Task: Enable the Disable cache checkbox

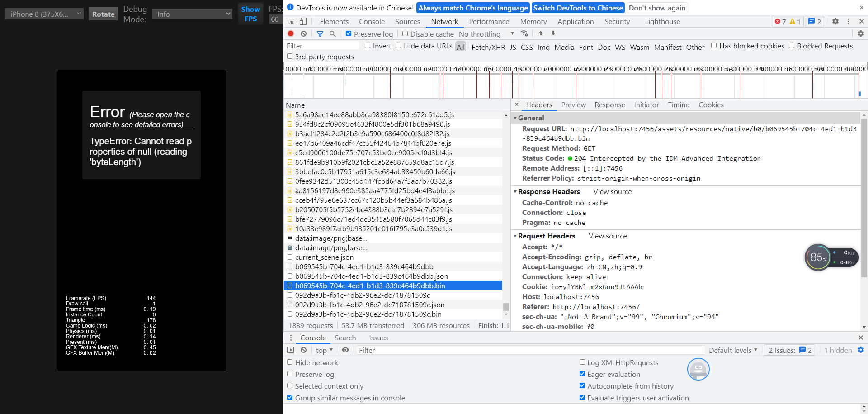Action: (405, 33)
